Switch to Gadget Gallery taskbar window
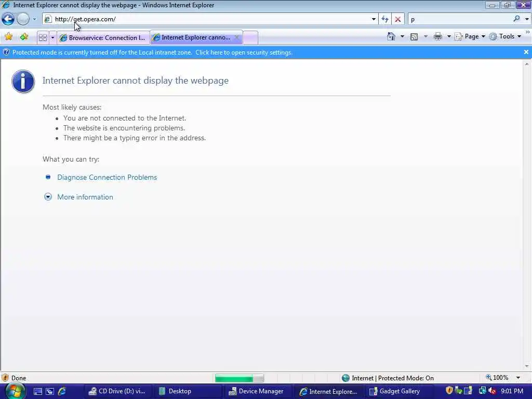This screenshot has width=532, height=399. pyautogui.click(x=397, y=391)
